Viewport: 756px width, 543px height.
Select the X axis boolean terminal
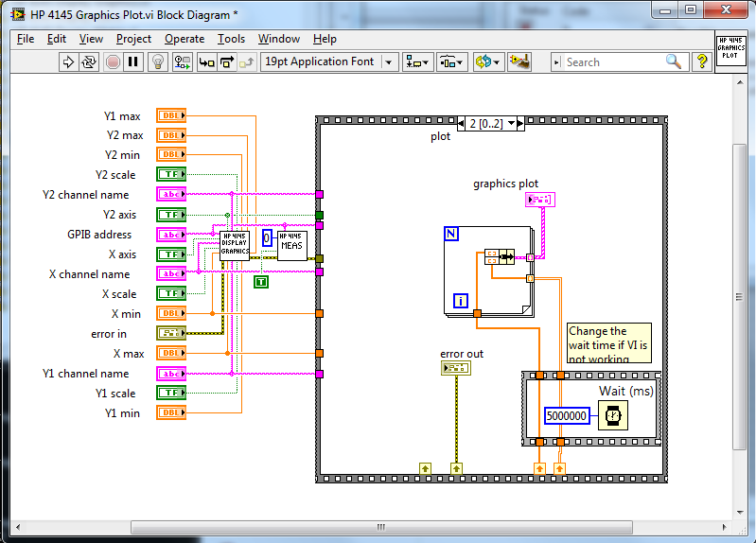pos(171,254)
